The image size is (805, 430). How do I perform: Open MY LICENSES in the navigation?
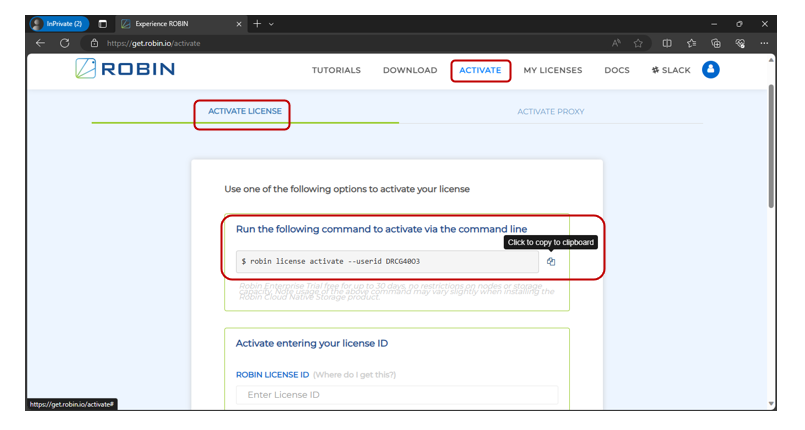click(553, 70)
